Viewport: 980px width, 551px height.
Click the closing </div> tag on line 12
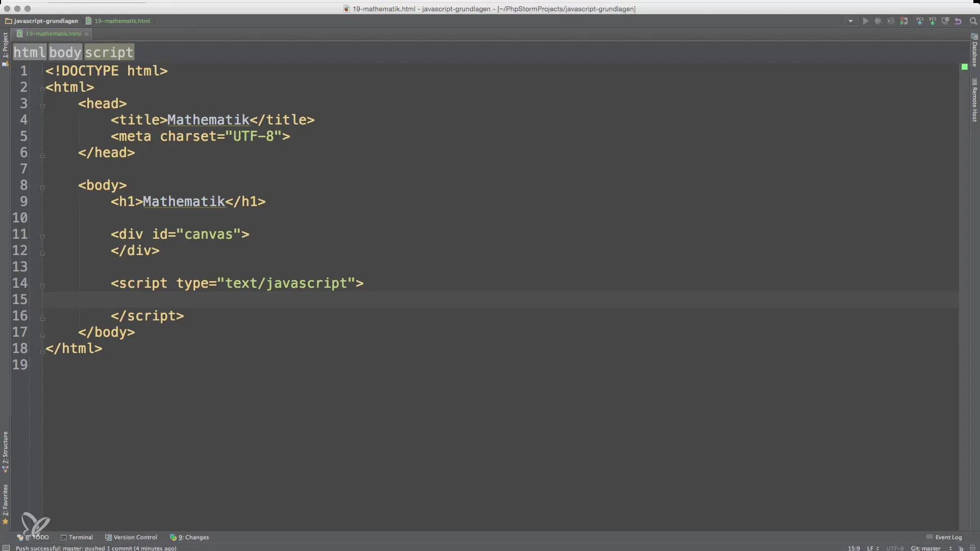pyautogui.click(x=135, y=251)
